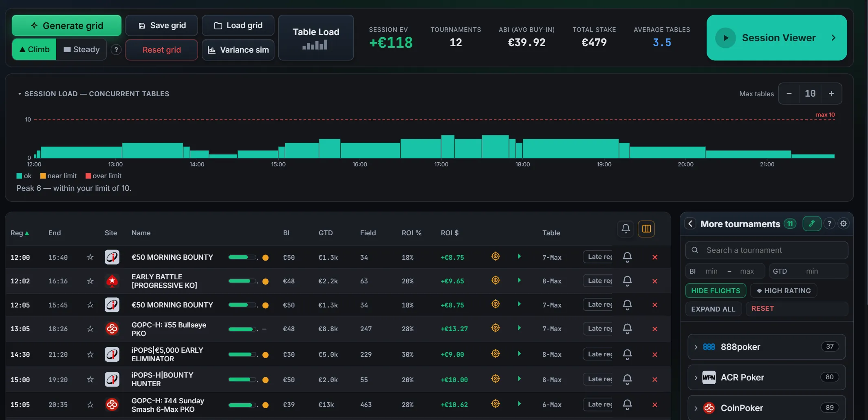Increase max tables with plus button
Screen dimensions: 868x420
pyautogui.click(x=831, y=93)
